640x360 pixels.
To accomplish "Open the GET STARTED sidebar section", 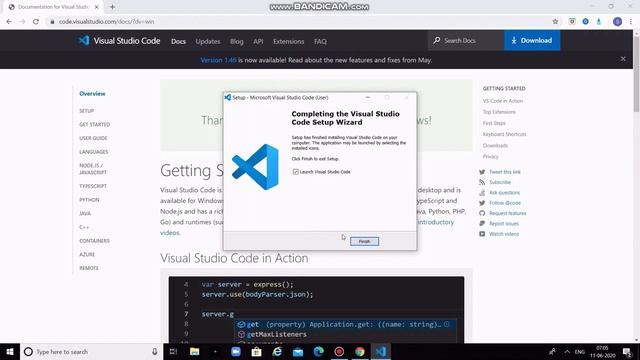I will 95,124.
